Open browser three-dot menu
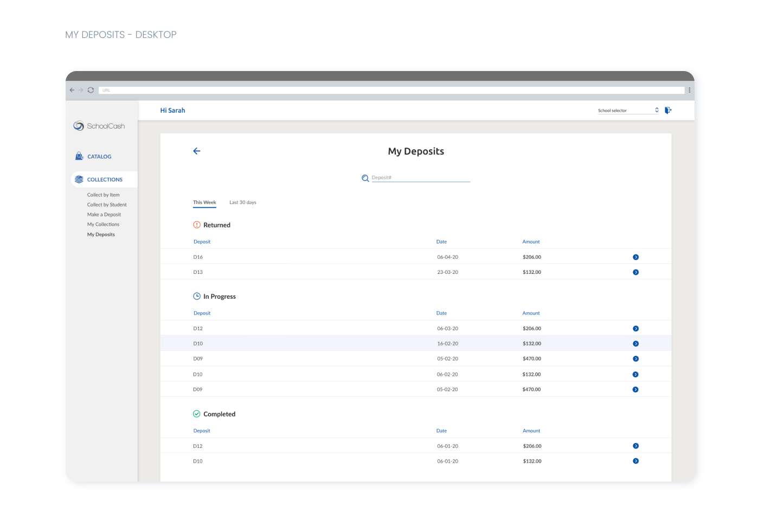Viewport: 759px width, 532px height. (690, 90)
